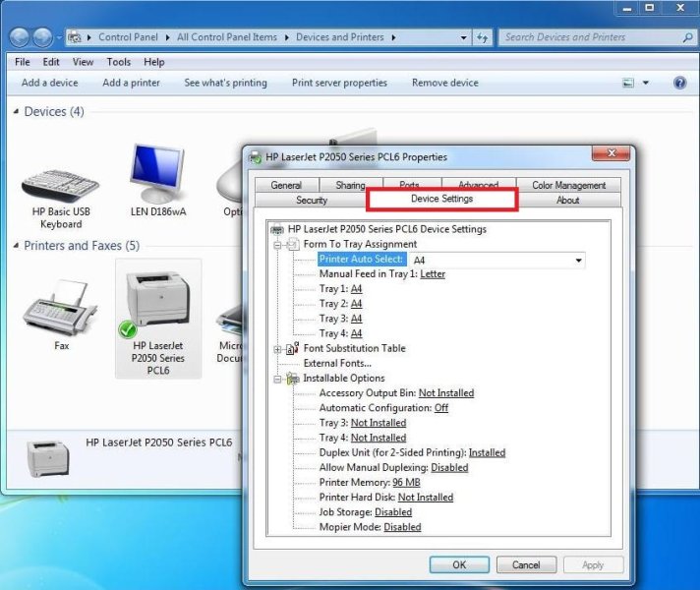Switch to the Sharing tab
This screenshot has height=590, width=700.
click(350, 185)
